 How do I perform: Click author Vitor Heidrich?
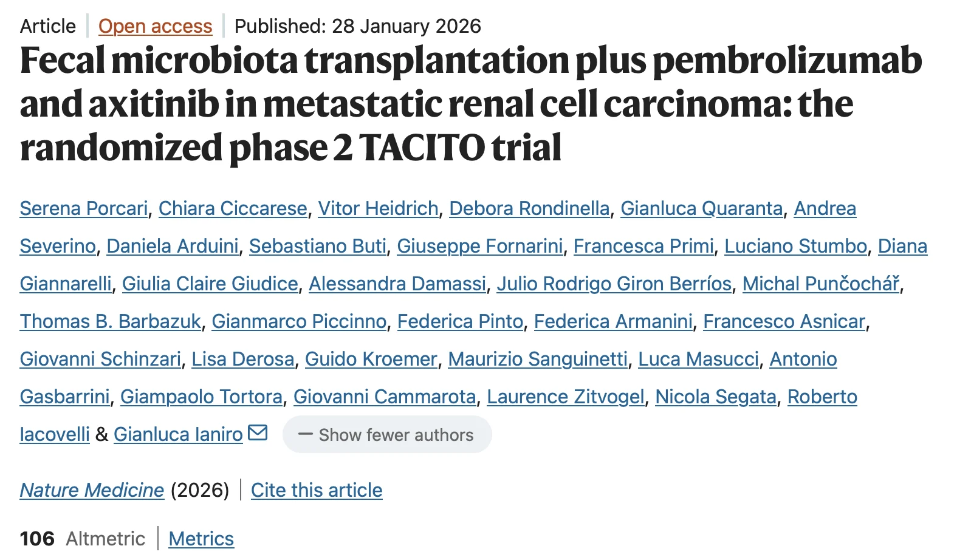point(378,208)
